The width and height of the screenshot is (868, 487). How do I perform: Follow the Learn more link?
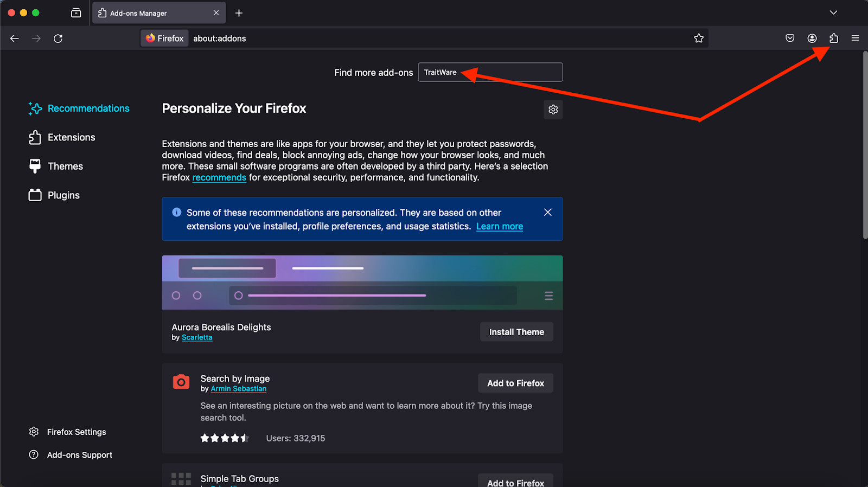click(500, 226)
